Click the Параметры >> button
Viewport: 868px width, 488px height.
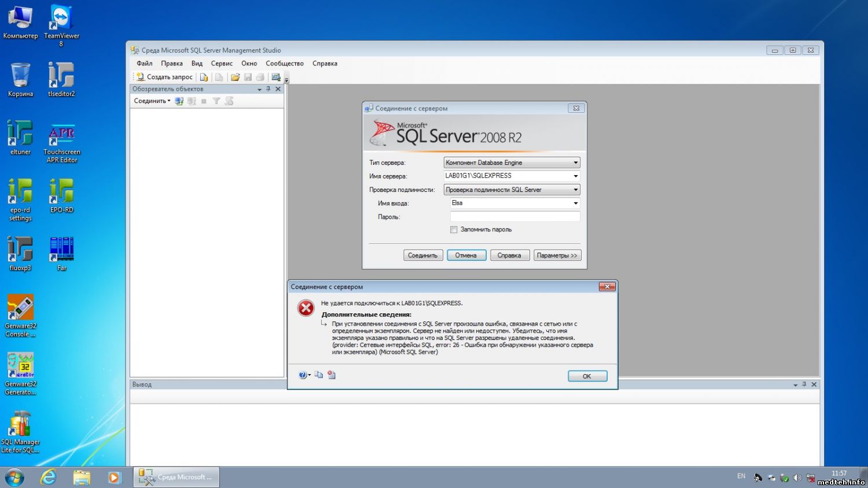point(557,256)
